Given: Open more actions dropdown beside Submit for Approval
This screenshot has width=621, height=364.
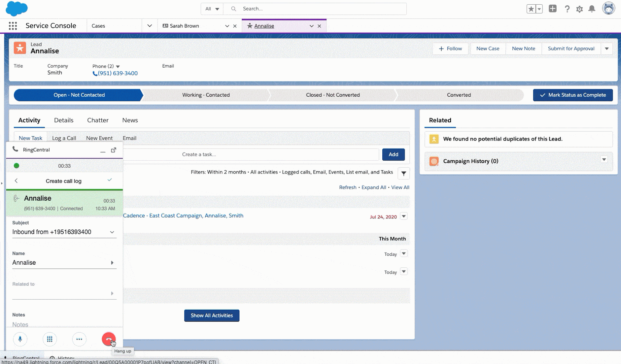Looking at the screenshot, I should 607,49.
